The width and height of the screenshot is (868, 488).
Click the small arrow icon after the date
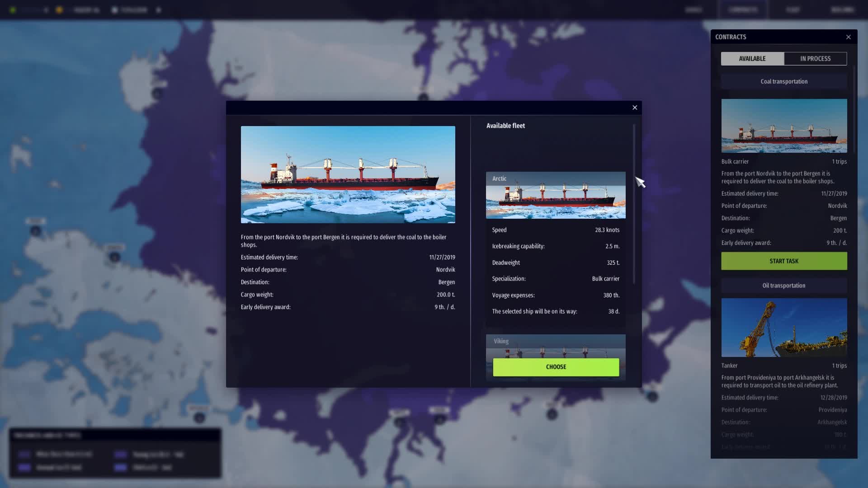click(x=159, y=10)
